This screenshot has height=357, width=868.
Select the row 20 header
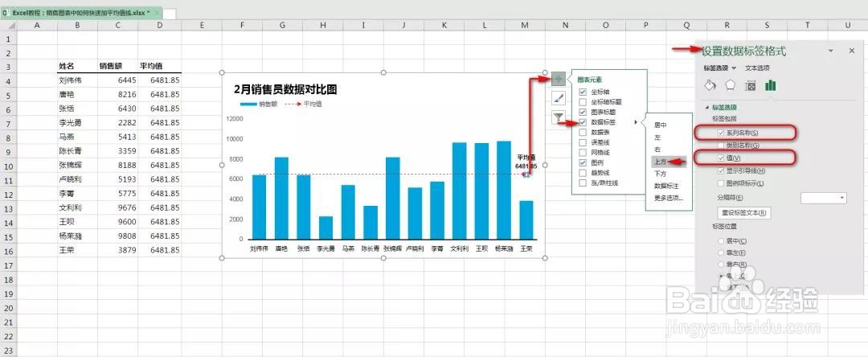(x=8, y=308)
